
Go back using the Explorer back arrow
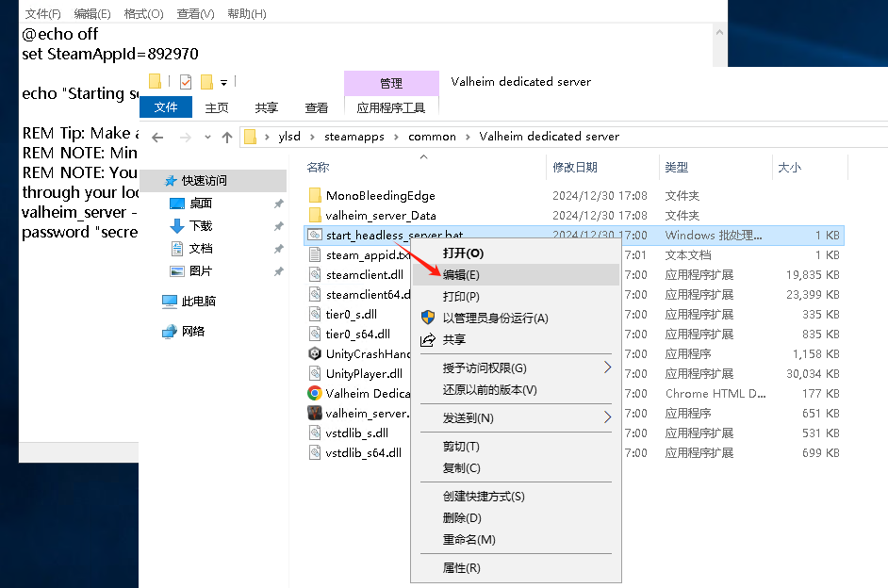[x=157, y=137]
